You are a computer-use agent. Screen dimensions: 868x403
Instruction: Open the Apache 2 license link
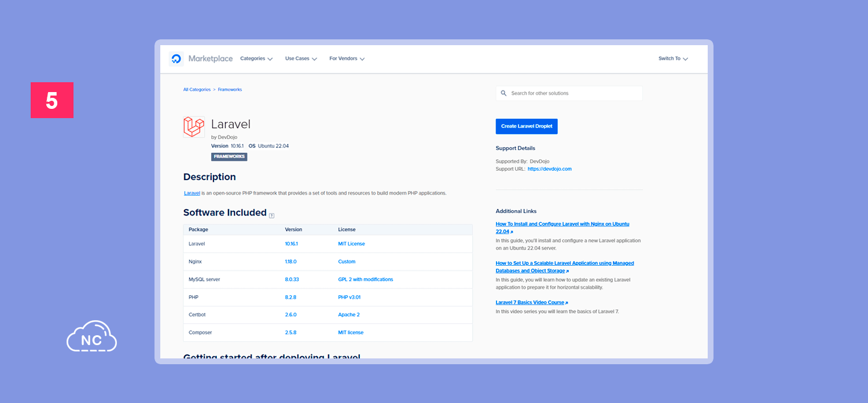[x=349, y=314]
